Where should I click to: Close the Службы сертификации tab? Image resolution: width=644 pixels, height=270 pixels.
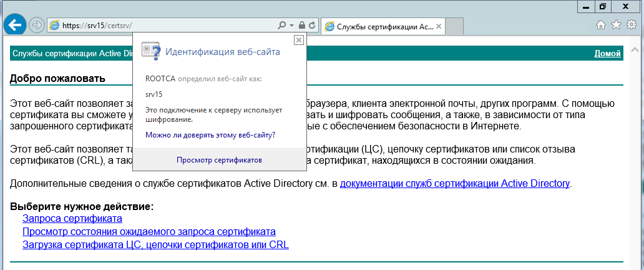click(x=438, y=27)
